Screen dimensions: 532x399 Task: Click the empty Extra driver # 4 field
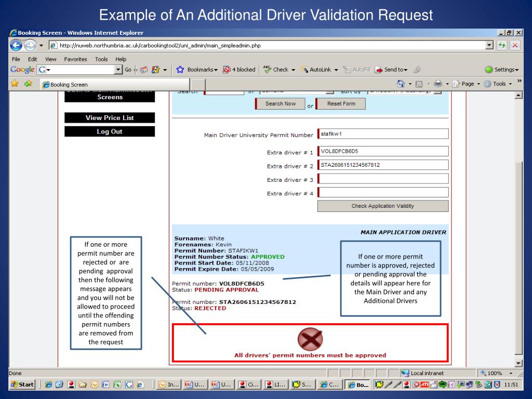(x=383, y=192)
